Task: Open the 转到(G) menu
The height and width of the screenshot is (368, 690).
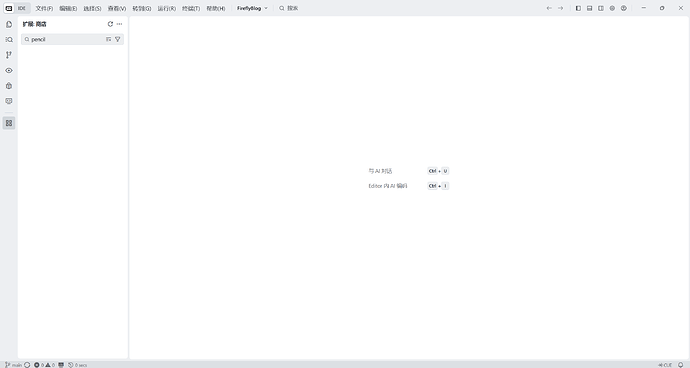Action: tap(142, 8)
